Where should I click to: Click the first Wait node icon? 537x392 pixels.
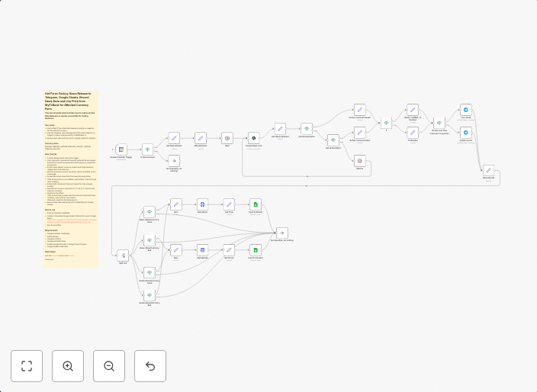[227, 138]
